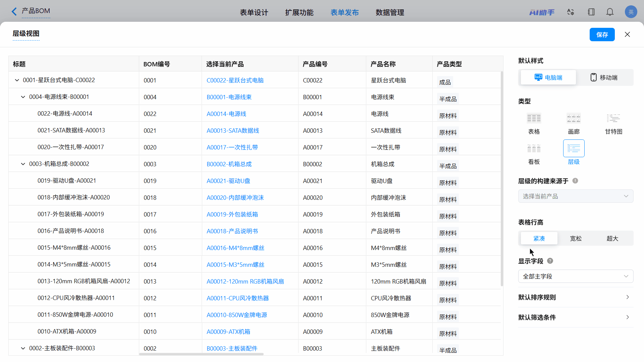Screen dimensions: 644x362
Task: Set table row height to 超大
Action: [612, 238]
